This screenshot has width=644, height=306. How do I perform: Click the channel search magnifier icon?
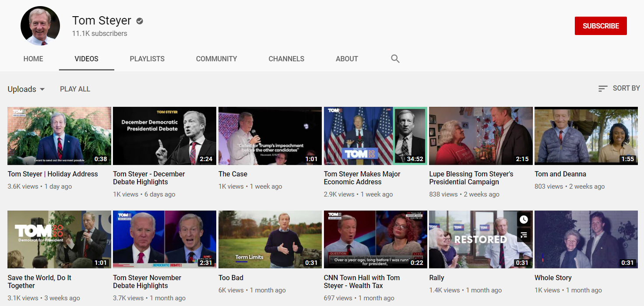tap(395, 59)
